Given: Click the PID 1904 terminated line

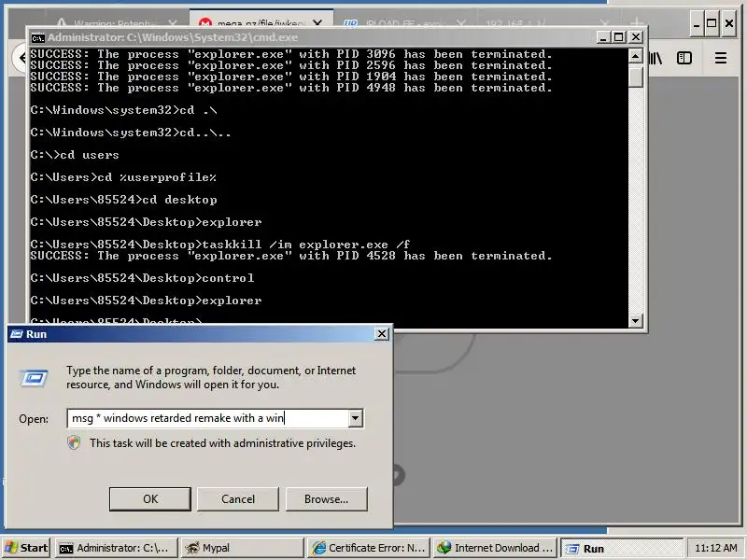Looking at the screenshot, I should [x=291, y=77].
